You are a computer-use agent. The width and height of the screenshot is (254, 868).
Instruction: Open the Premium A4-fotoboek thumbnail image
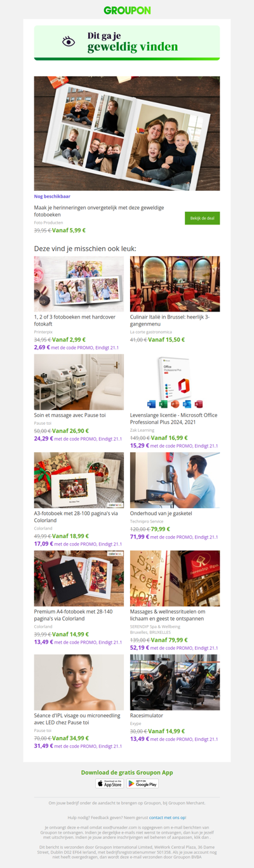point(79,578)
